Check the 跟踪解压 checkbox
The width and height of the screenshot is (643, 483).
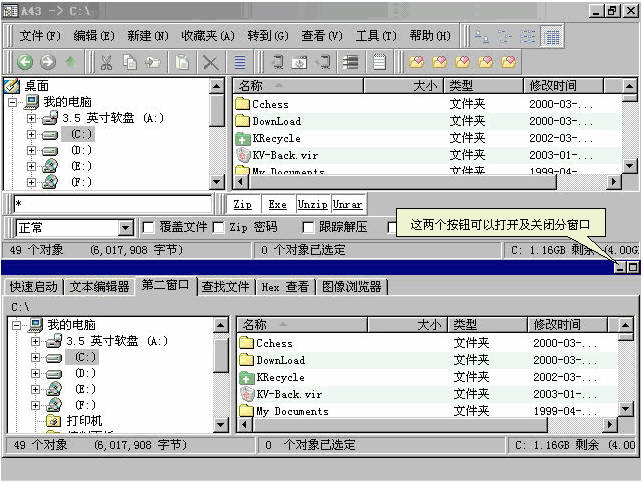click(x=308, y=227)
